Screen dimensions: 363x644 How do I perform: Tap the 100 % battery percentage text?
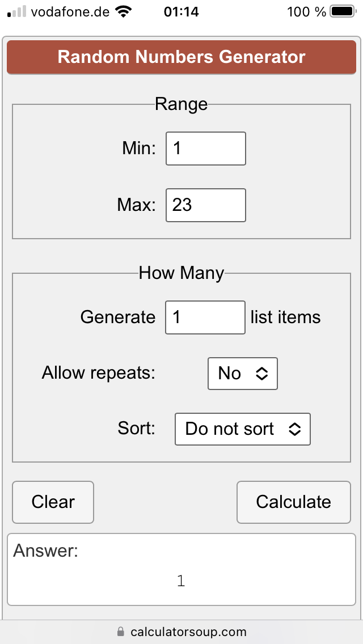307,12
